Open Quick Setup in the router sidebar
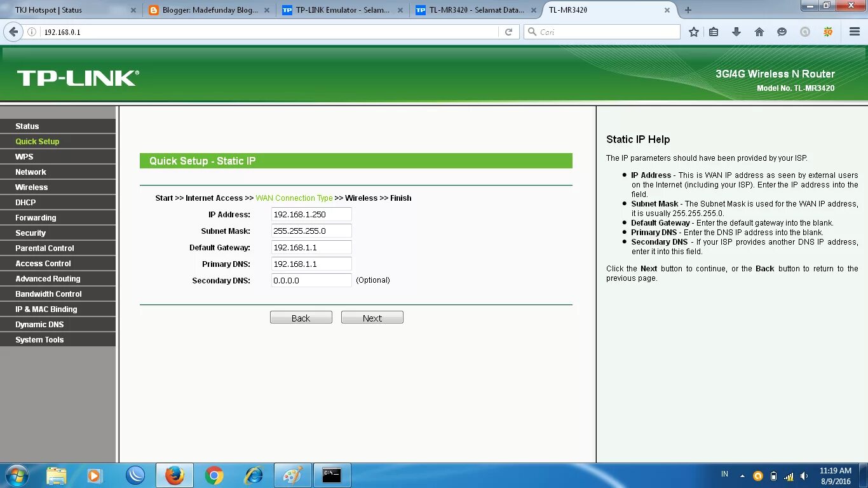 click(58, 142)
